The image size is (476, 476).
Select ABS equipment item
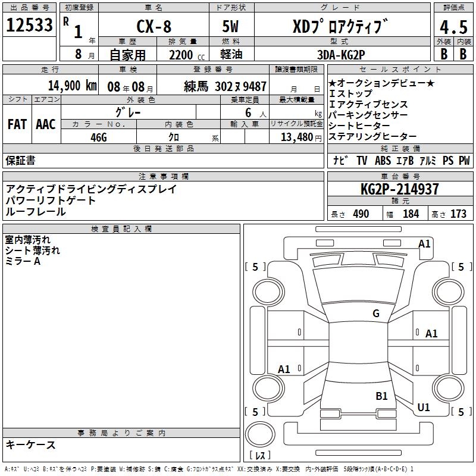pyautogui.click(x=383, y=161)
